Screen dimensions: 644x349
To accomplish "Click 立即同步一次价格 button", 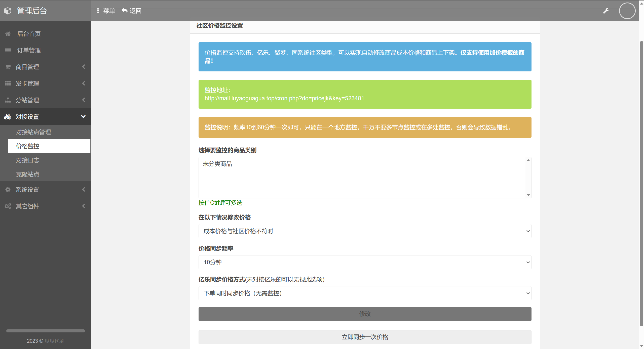I will (x=365, y=337).
